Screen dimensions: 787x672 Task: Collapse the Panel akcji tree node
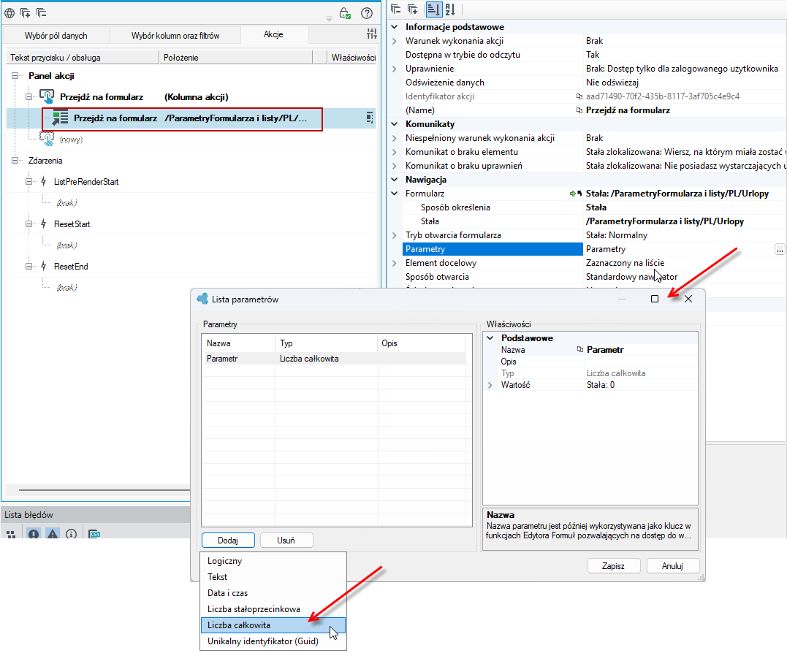coord(15,76)
